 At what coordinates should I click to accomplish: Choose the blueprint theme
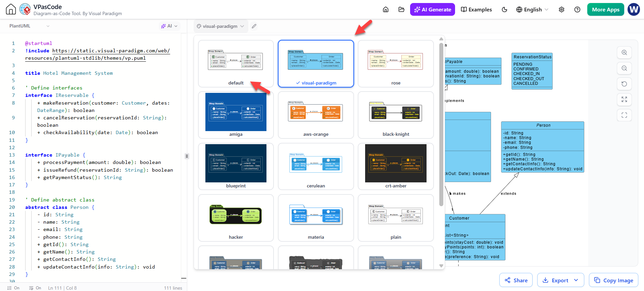236,167
